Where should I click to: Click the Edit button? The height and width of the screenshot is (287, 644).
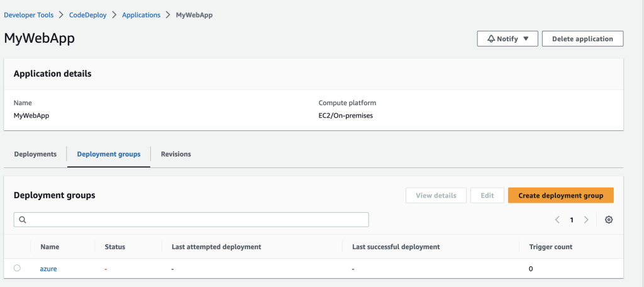click(x=487, y=195)
